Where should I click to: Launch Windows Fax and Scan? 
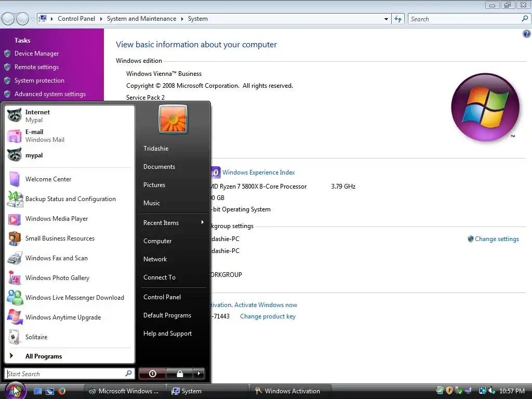[x=70, y=258]
